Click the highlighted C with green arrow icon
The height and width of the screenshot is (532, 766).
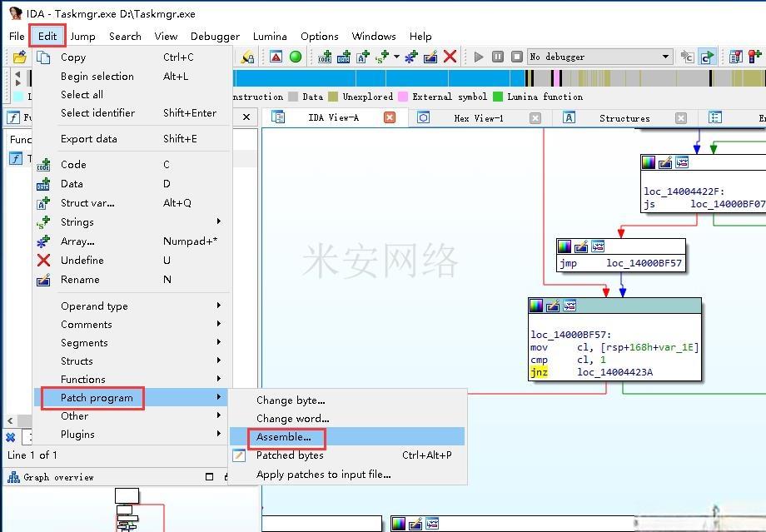coord(706,57)
